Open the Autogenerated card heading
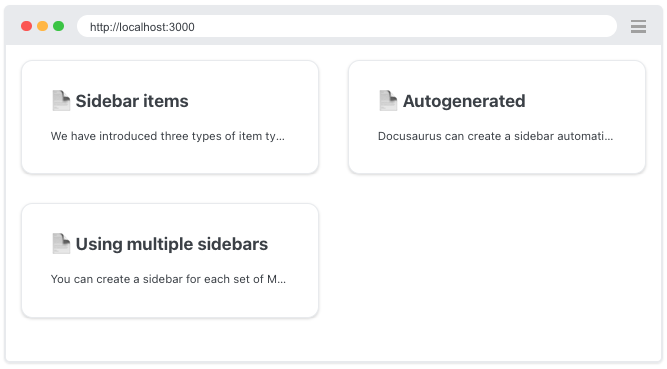 click(x=464, y=101)
